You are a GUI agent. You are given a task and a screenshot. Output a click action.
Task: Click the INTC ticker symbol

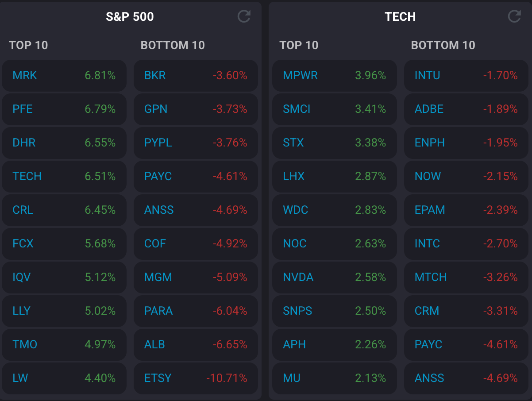click(x=427, y=243)
